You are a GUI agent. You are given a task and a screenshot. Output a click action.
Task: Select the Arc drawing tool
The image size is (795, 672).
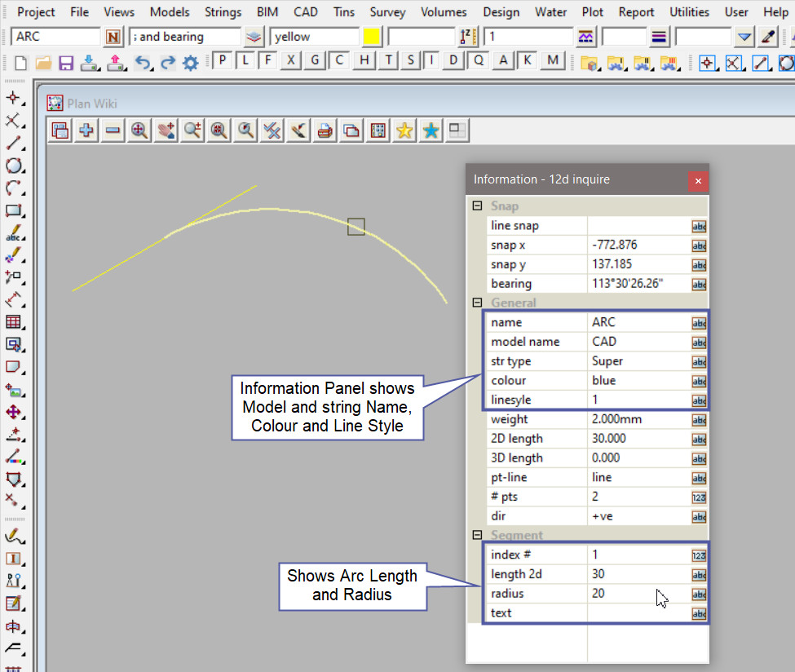pos(14,188)
